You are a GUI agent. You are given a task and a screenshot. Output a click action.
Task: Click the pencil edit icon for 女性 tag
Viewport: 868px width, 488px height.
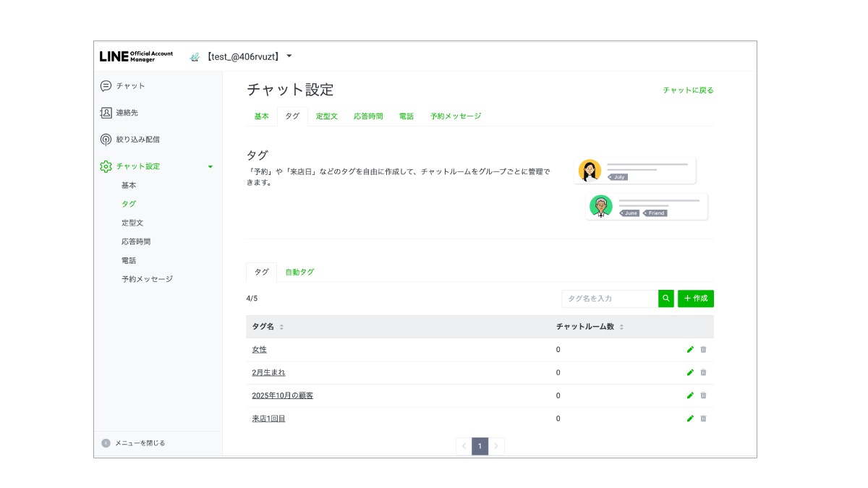690,349
